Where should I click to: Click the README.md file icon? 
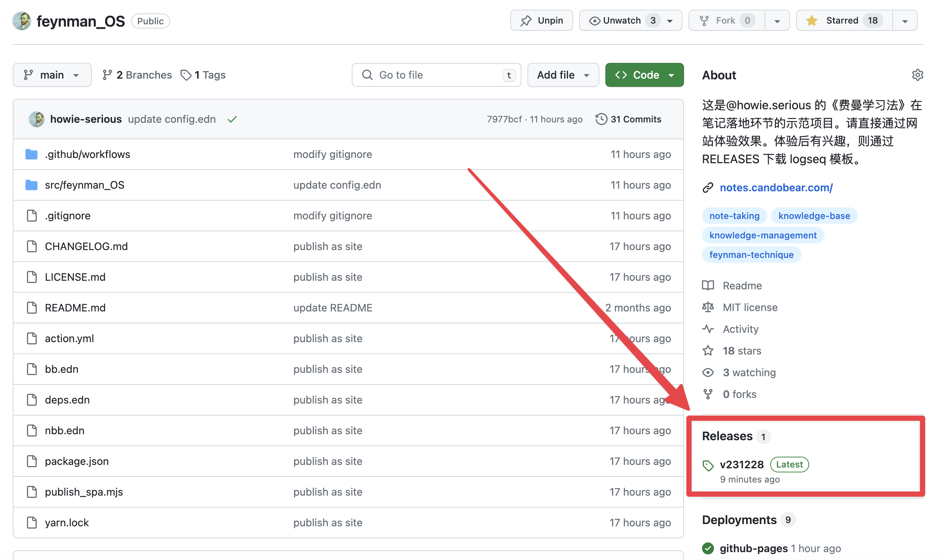tap(32, 308)
